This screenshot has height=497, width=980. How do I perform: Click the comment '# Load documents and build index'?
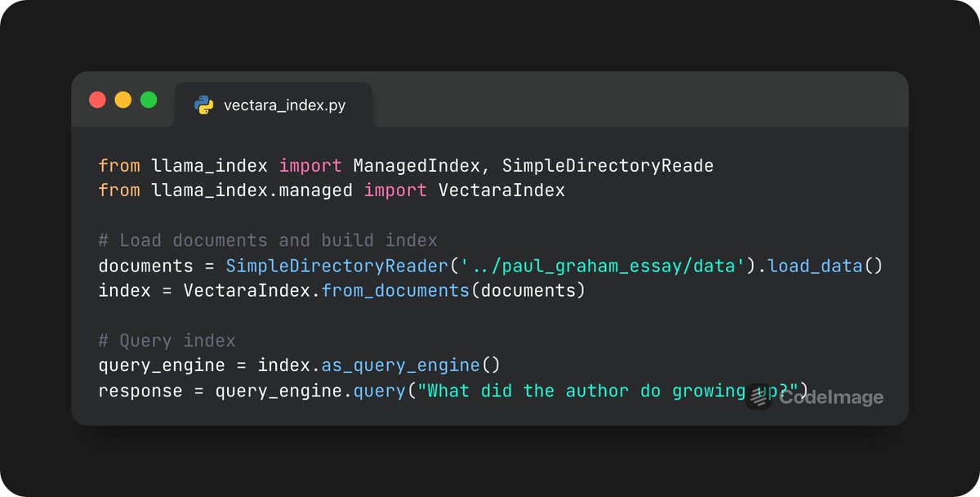point(268,240)
